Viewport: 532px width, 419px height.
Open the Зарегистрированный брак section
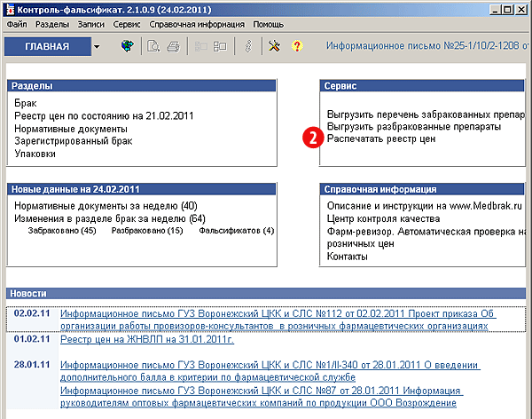(74, 141)
